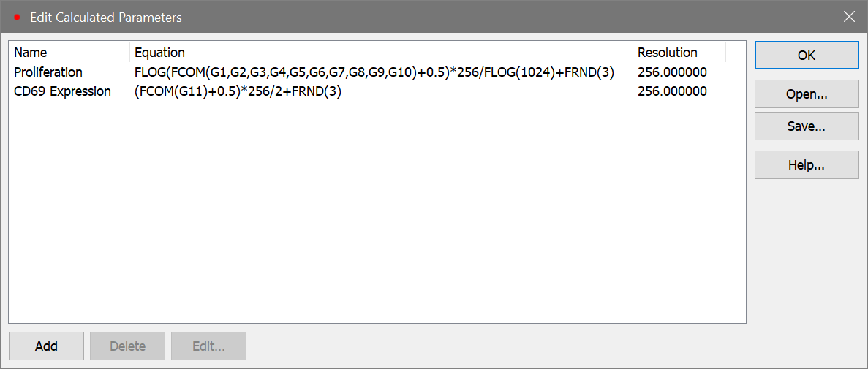Click the Resolution column header
This screenshot has width=868, height=369.
[x=667, y=53]
